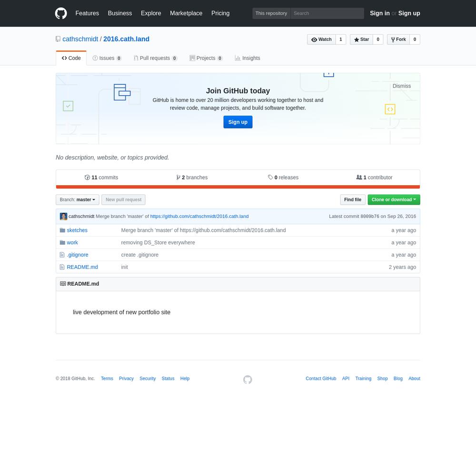Click Sign up in the header
This screenshot has height=476, width=476.
pyautogui.click(x=409, y=13)
